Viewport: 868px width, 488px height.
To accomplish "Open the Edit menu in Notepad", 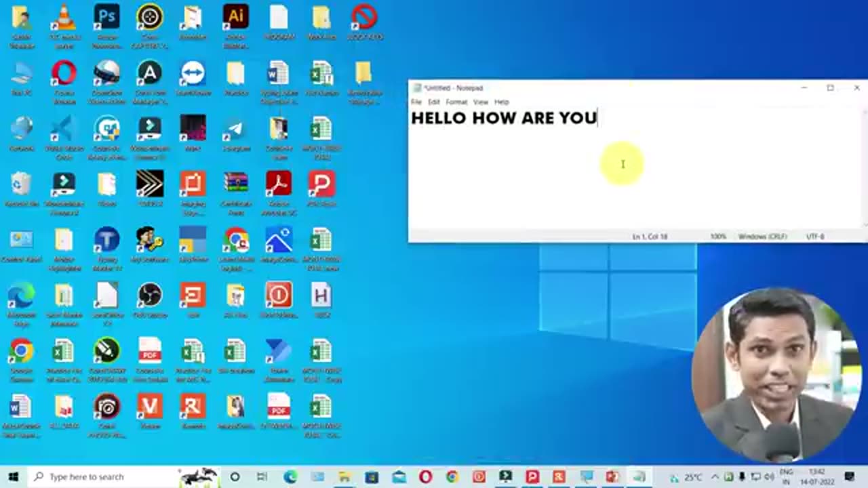I will (434, 102).
